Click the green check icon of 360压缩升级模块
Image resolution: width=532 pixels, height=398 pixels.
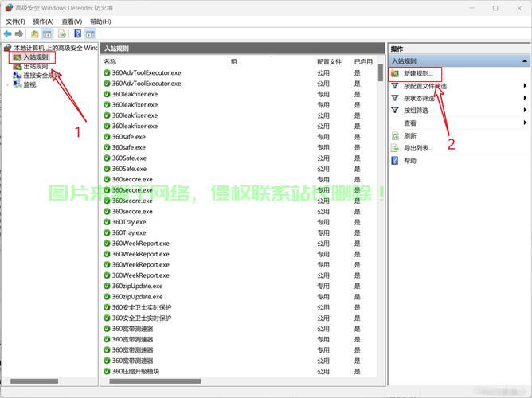coord(107,371)
